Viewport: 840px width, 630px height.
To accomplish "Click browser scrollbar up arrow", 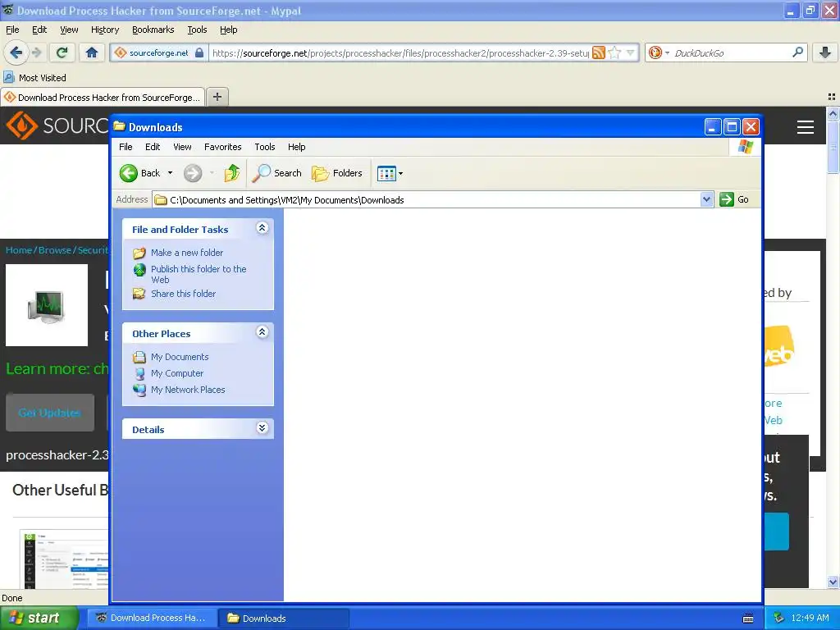I will point(833,113).
